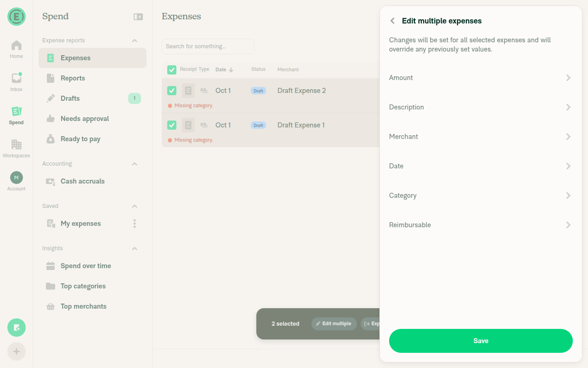The height and width of the screenshot is (368, 588).
Task: Open Cash accruals in Accounting
Action: tap(92, 181)
